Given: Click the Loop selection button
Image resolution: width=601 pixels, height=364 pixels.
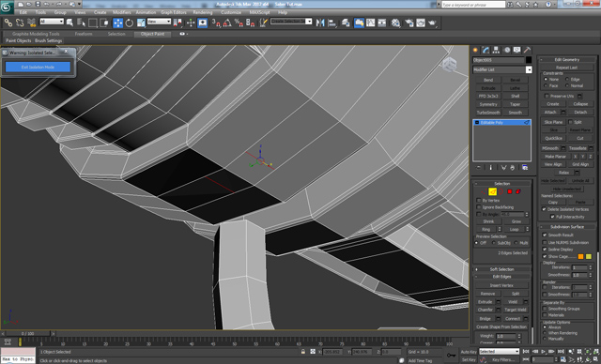Looking at the screenshot, I should point(514,229).
